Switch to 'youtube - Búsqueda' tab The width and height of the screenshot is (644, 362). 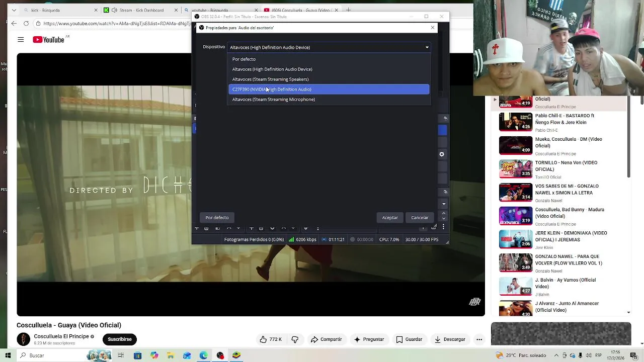pyautogui.click(x=220, y=10)
